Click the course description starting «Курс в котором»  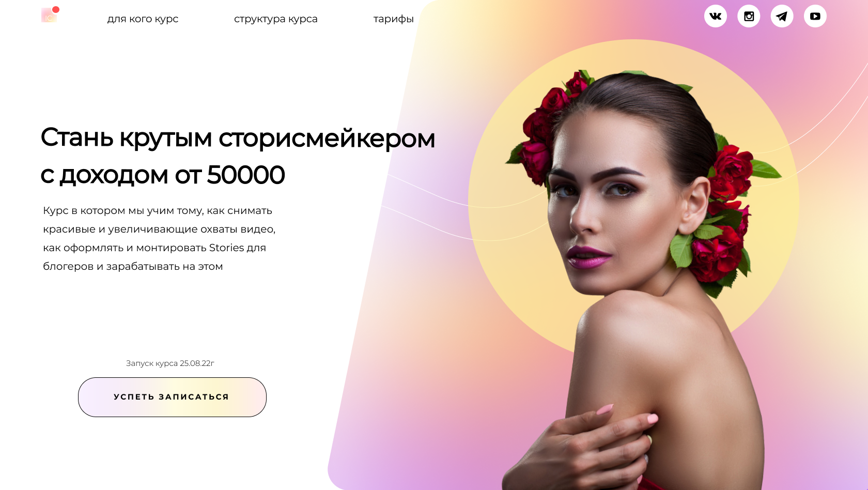[159, 238]
